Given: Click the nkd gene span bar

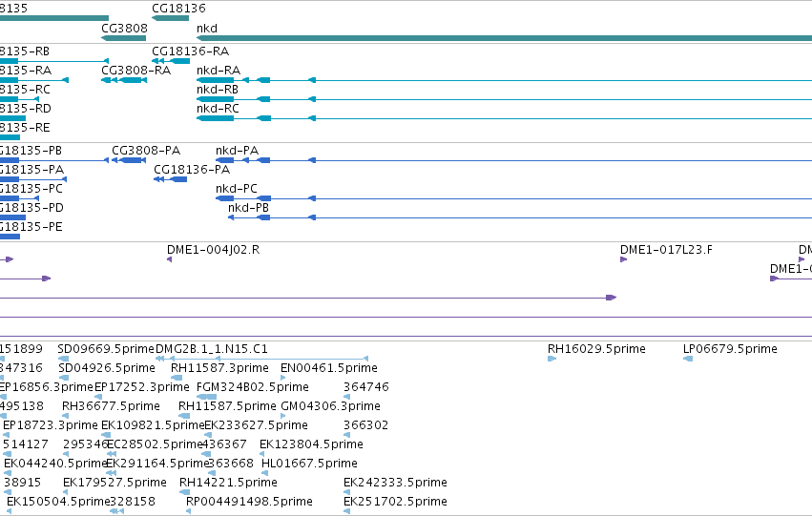Looking at the screenshot, I should point(505,38).
